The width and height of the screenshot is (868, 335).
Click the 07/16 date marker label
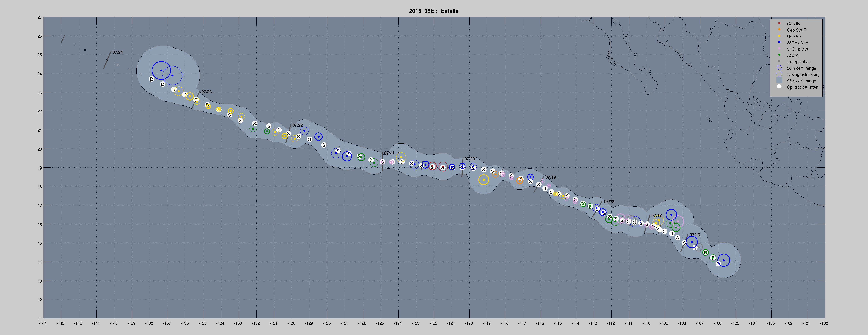[x=695, y=235]
